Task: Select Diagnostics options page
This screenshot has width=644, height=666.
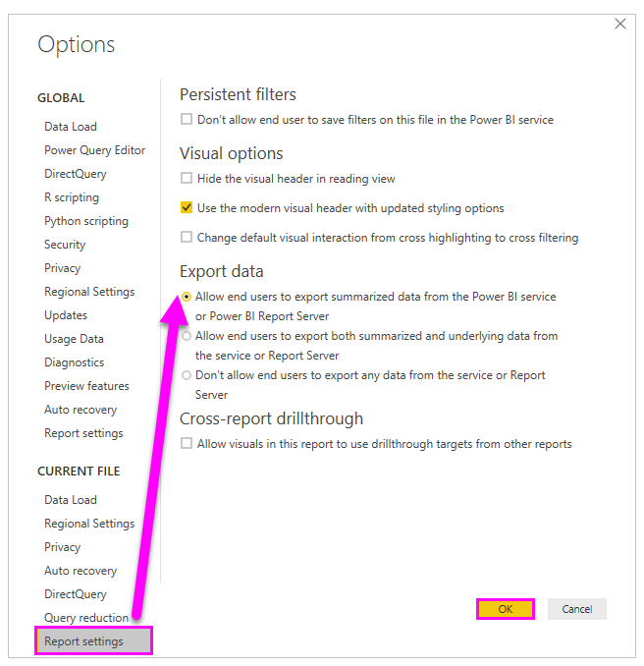Action: click(75, 362)
